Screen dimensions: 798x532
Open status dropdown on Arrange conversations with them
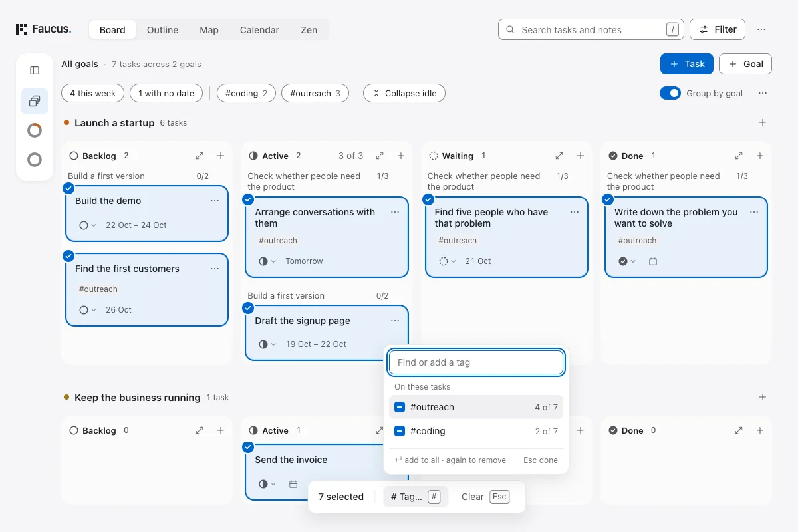pos(267,261)
